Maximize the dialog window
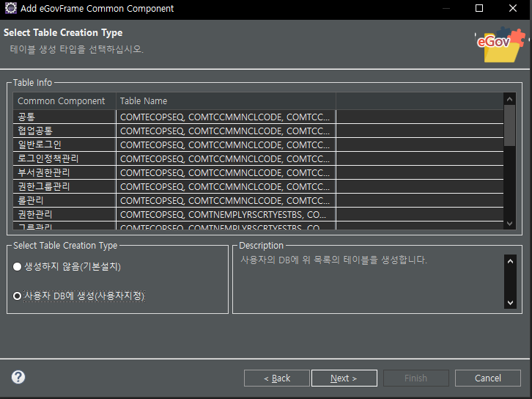This screenshot has height=399, width=532. point(479,8)
